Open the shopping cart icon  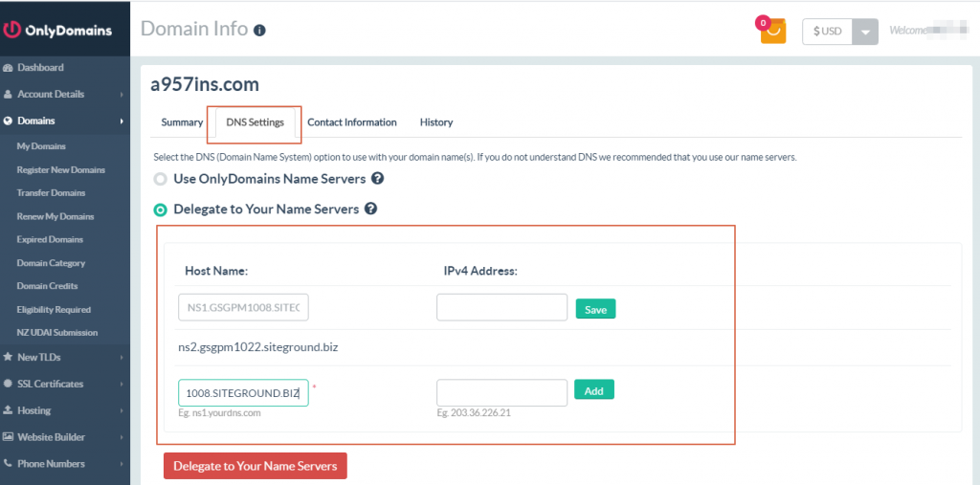(772, 31)
